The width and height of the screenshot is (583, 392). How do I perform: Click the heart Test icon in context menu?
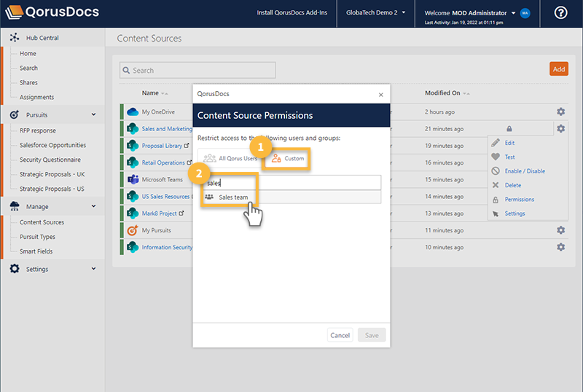coord(496,157)
